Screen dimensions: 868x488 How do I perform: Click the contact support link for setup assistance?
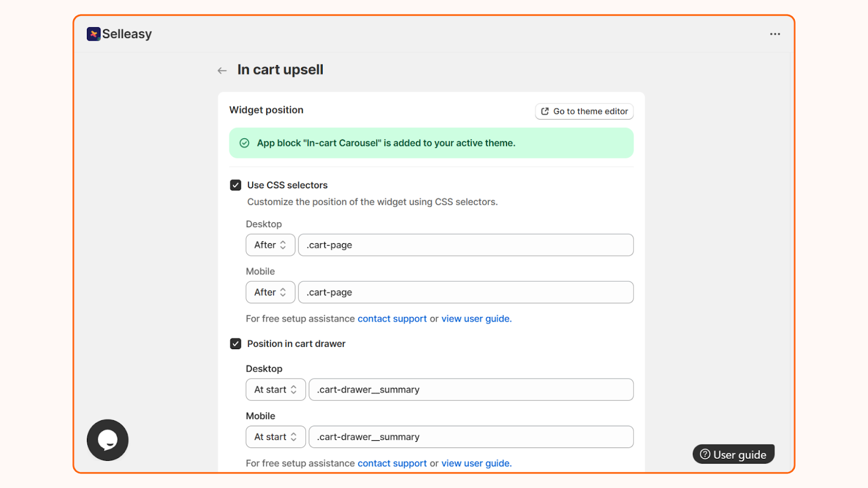click(392, 318)
